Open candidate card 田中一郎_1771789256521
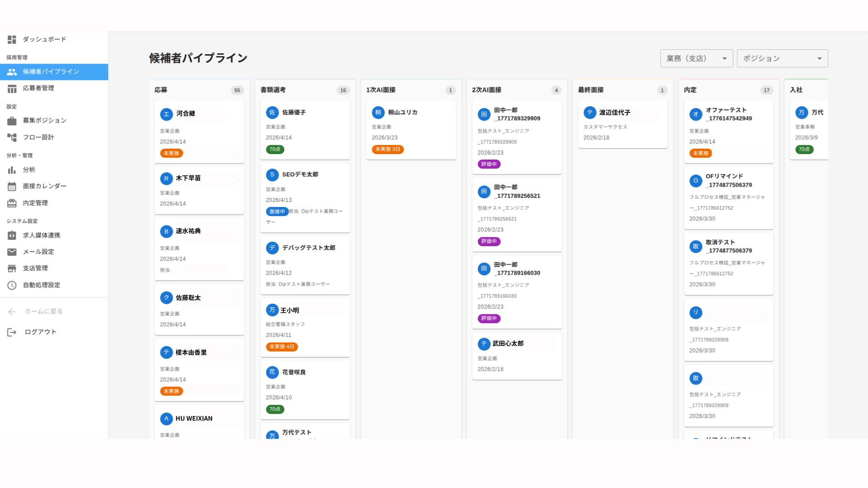 tap(517, 215)
